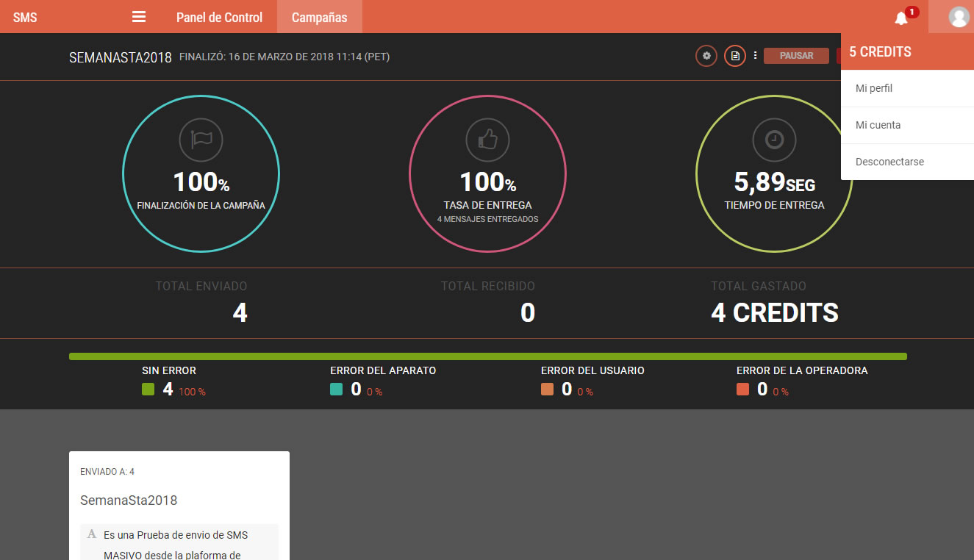Open campaign settings gear icon
Image resolution: width=974 pixels, height=560 pixels.
coord(706,56)
